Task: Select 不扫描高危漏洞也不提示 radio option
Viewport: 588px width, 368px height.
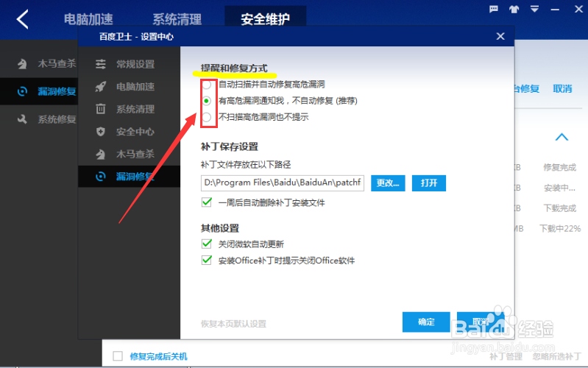Action: tap(207, 118)
